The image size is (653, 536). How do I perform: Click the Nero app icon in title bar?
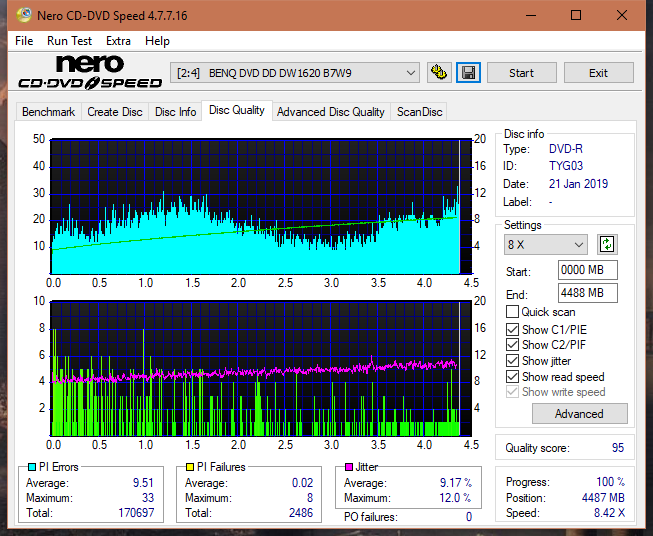[x=24, y=15]
